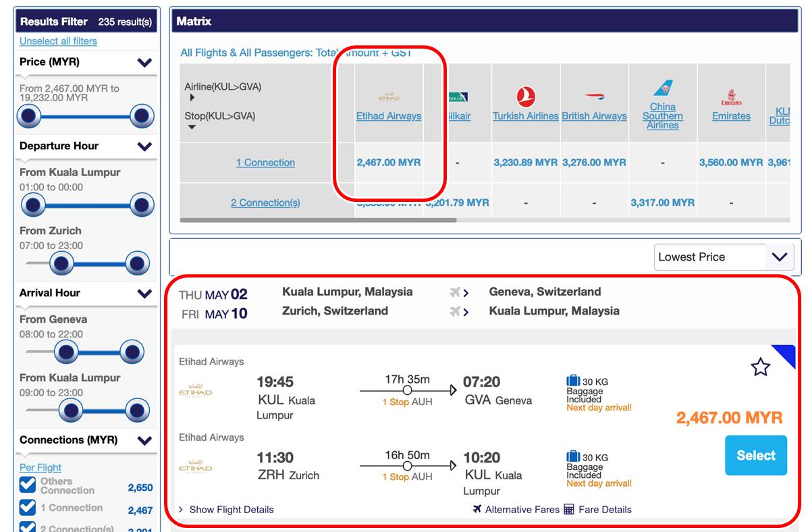Collapse the Price (MYR) filter section
Screen dimensions: 810x532
click(x=144, y=63)
